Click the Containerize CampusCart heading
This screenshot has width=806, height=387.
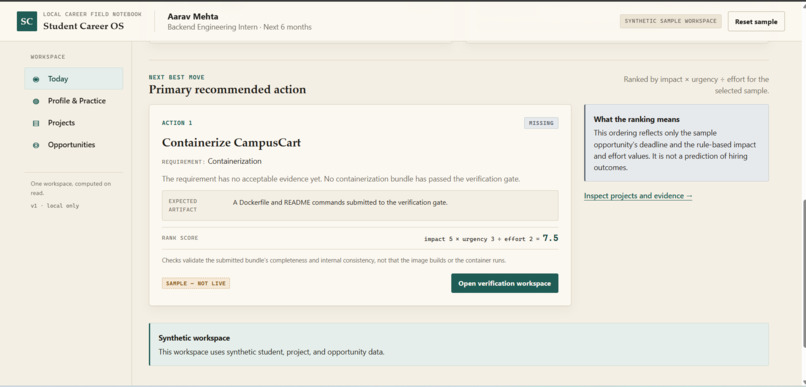[x=231, y=143]
